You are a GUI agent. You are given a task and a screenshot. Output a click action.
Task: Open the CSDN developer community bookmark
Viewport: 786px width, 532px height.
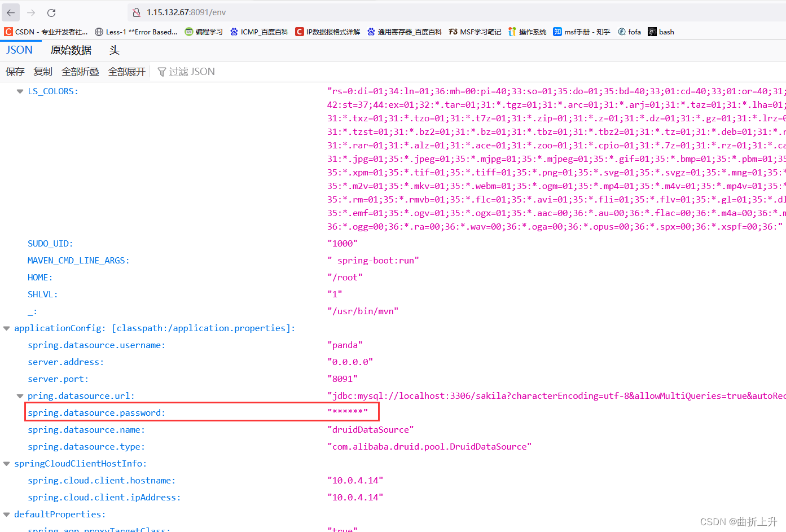pyautogui.click(x=46, y=32)
